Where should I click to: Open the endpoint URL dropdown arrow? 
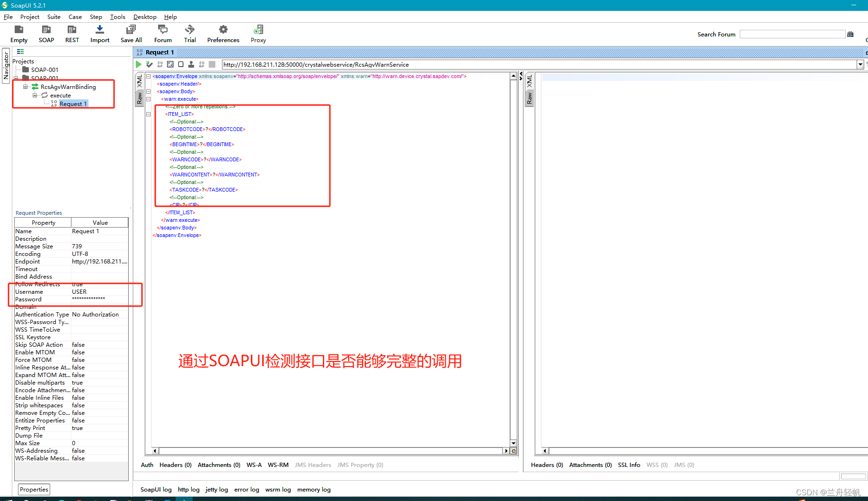coord(860,65)
